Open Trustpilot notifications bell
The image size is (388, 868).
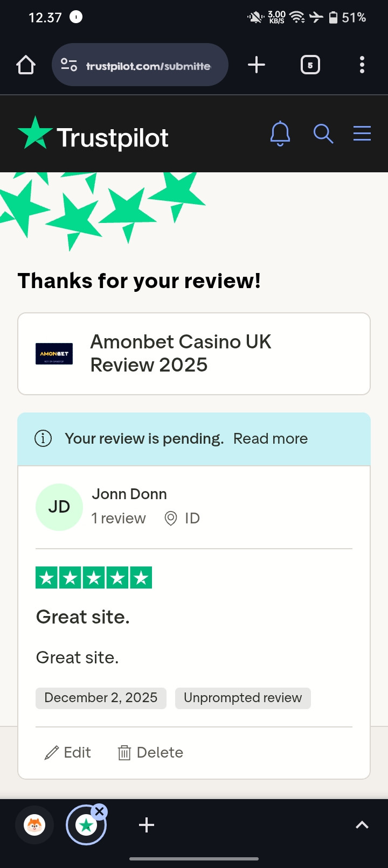[280, 134]
